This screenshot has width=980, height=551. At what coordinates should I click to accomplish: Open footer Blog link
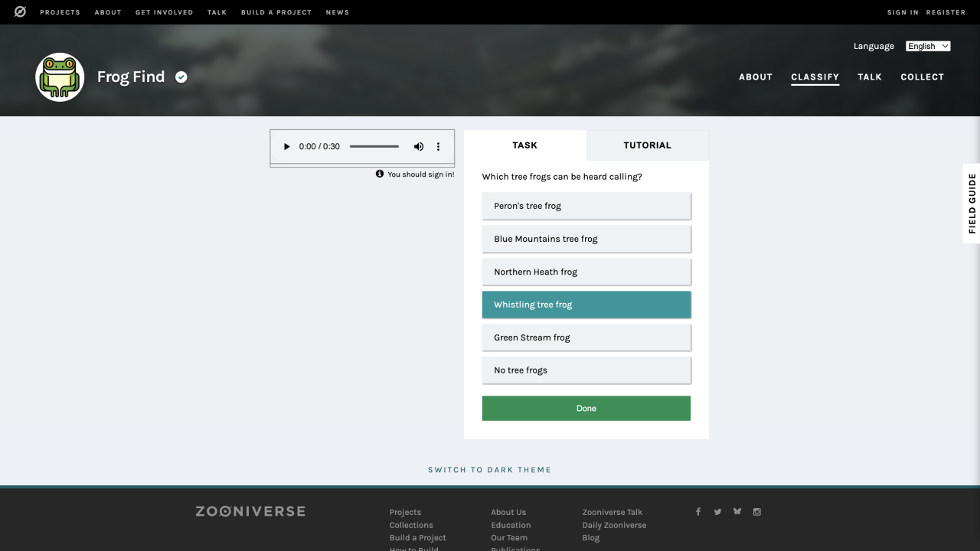[x=591, y=538]
